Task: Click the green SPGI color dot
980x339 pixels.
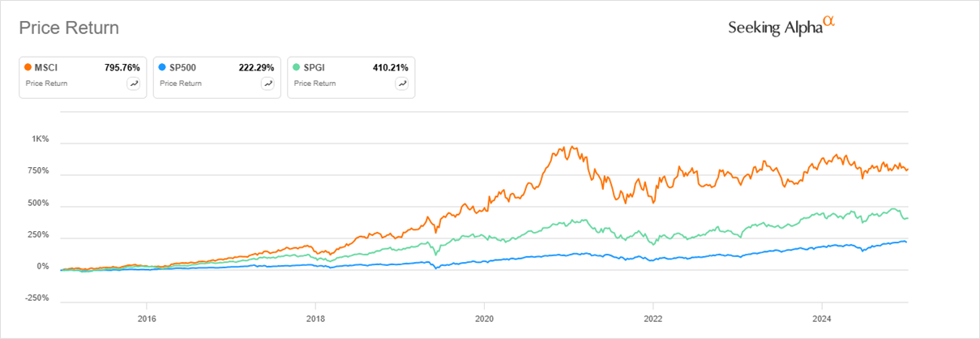Action: click(x=297, y=67)
